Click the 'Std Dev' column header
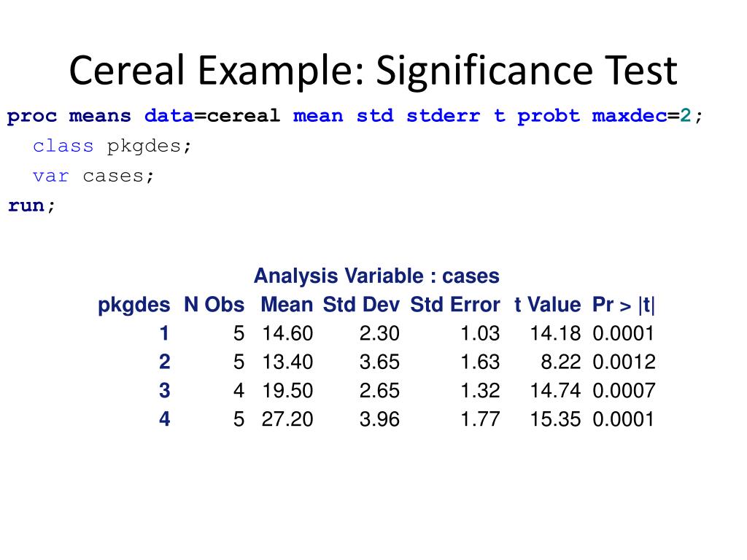The width and height of the screenshot is (747, 560). click(x=361, y=305)
